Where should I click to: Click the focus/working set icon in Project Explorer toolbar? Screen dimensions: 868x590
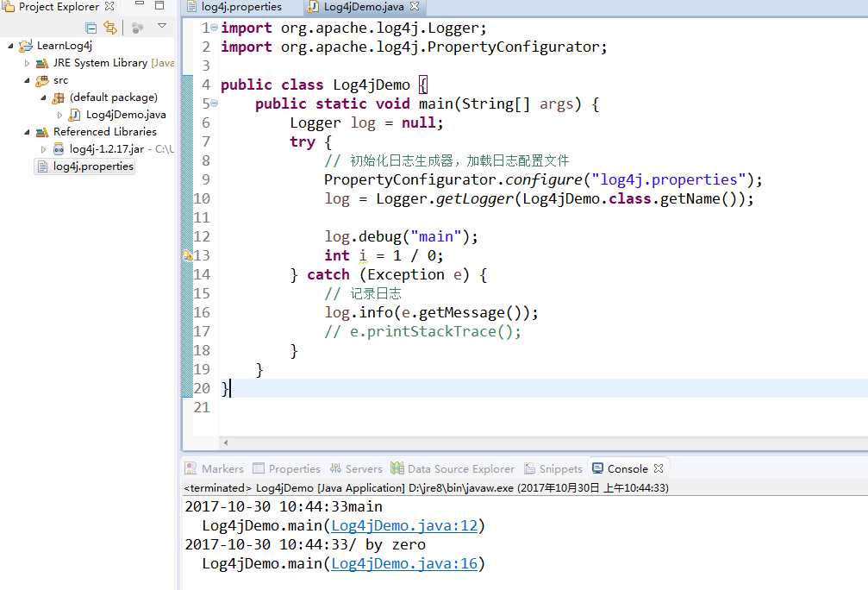137,28
